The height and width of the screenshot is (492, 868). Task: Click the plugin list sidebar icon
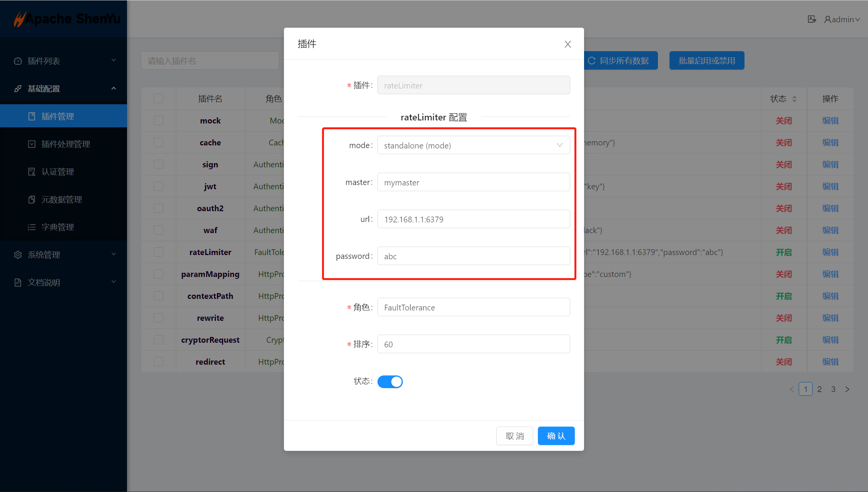pyautogui.click(x=18, y=61)
